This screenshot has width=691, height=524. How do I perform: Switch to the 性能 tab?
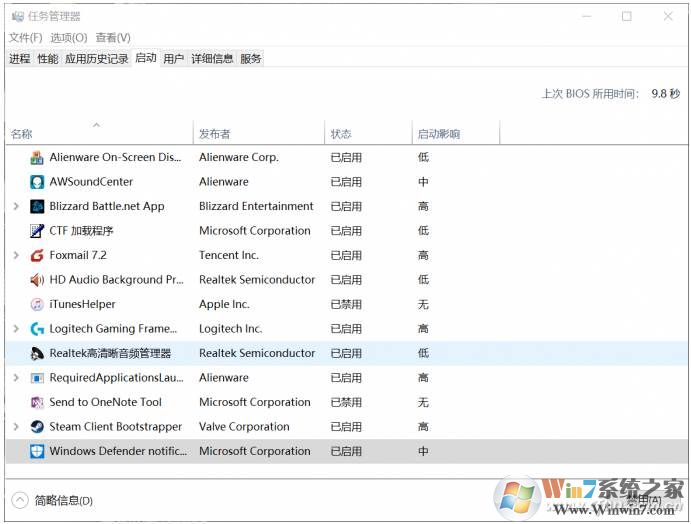coord(47,59)
